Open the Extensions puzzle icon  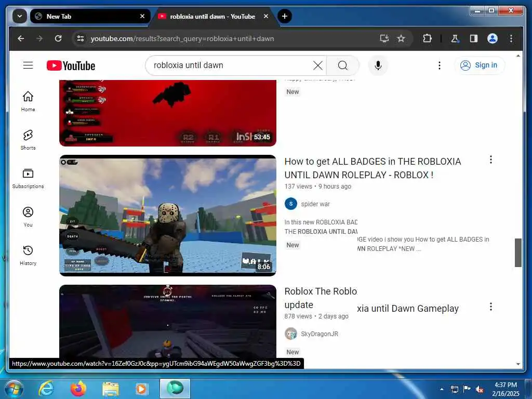coord(427,38)
